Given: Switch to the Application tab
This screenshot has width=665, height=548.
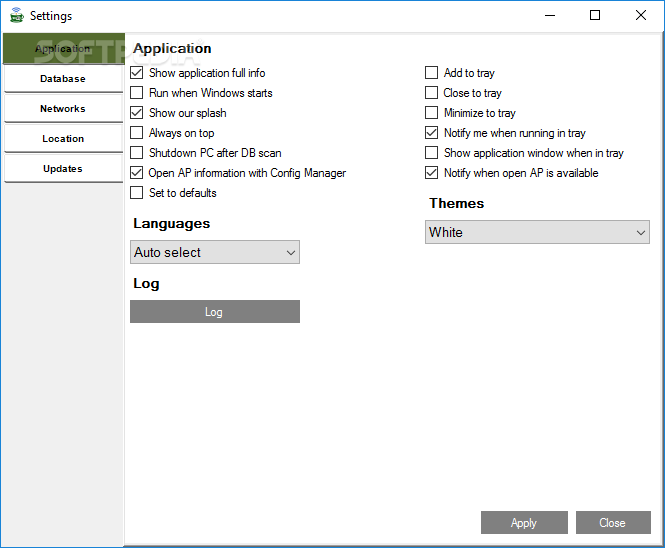Looking at the screenshot, I should [x=64, y=49].
